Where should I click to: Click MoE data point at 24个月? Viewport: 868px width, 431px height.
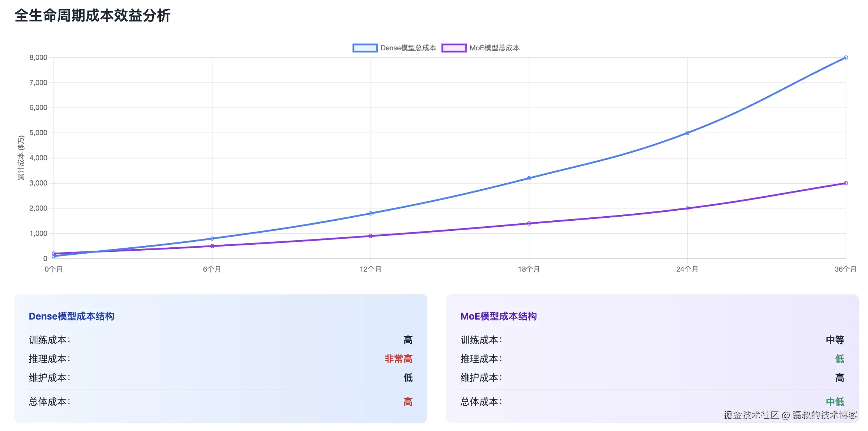pyautogui.click(x=688, y=208)
